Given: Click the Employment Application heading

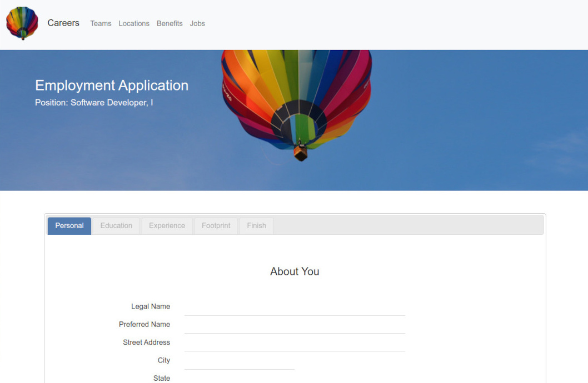Looking at the screenshot, I should point(112,85).
